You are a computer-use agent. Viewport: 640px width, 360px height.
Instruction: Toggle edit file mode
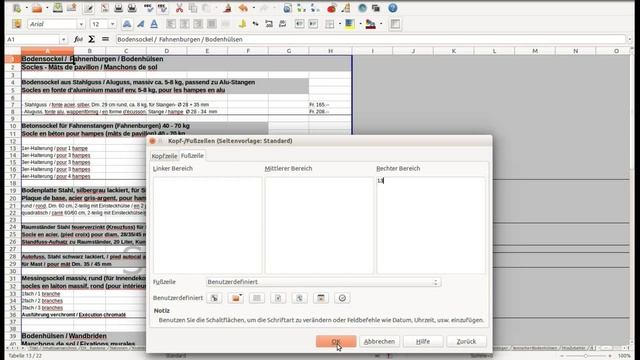tap(88, 8)
